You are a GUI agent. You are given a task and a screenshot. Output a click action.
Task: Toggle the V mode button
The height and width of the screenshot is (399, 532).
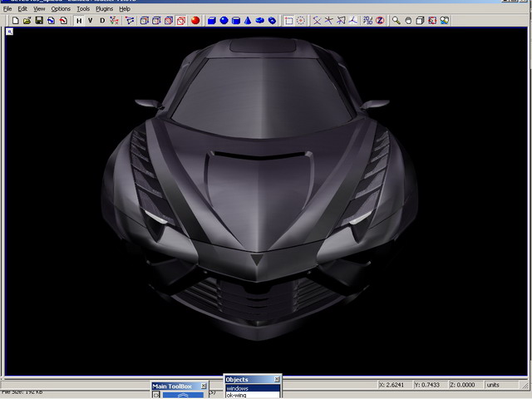[91, 20]
